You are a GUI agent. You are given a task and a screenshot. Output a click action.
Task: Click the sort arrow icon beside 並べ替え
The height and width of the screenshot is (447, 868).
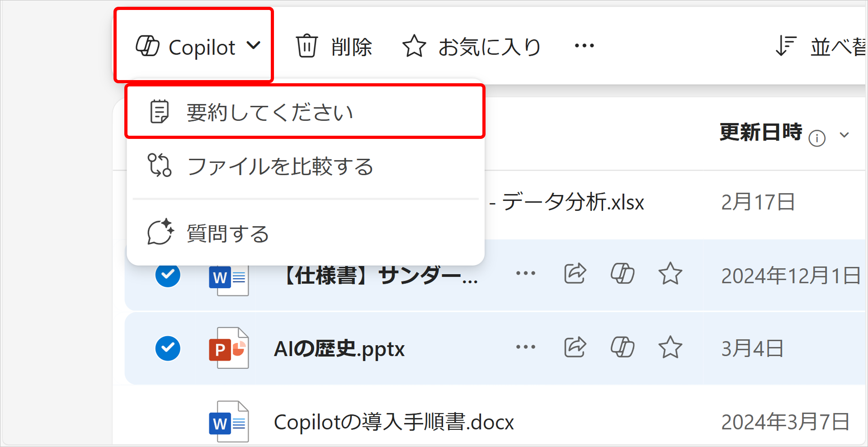tap(786, 46)
